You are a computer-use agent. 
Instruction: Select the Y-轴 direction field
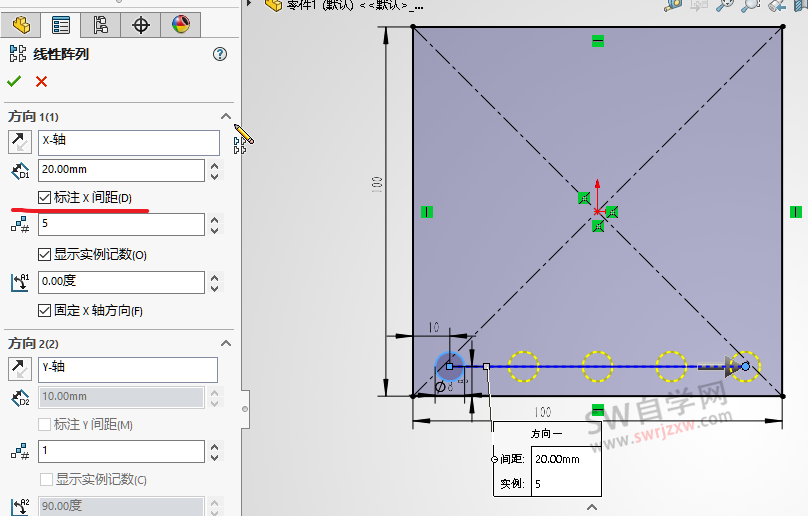coord(128,370)
